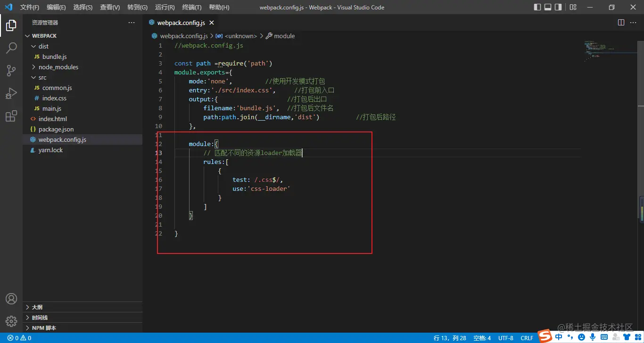Open the Extensions view
Screen dimensions: 644x343
11,116
